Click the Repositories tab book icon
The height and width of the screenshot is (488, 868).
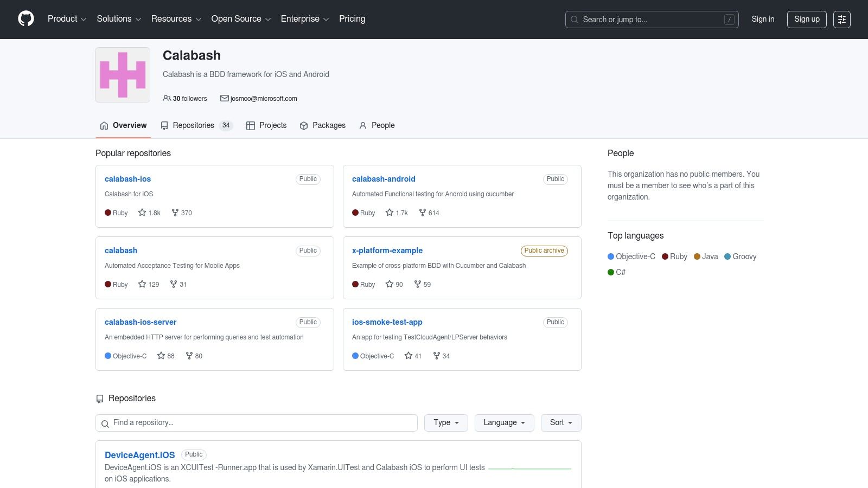pyautogui.click(x=164, y=126)
